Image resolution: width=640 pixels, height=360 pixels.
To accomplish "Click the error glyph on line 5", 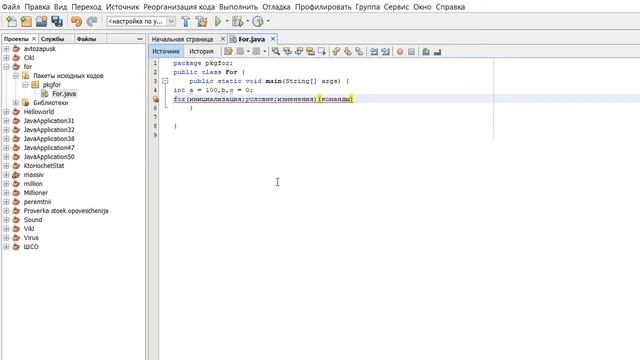I will pyautogui.click(x=156, y=99).
